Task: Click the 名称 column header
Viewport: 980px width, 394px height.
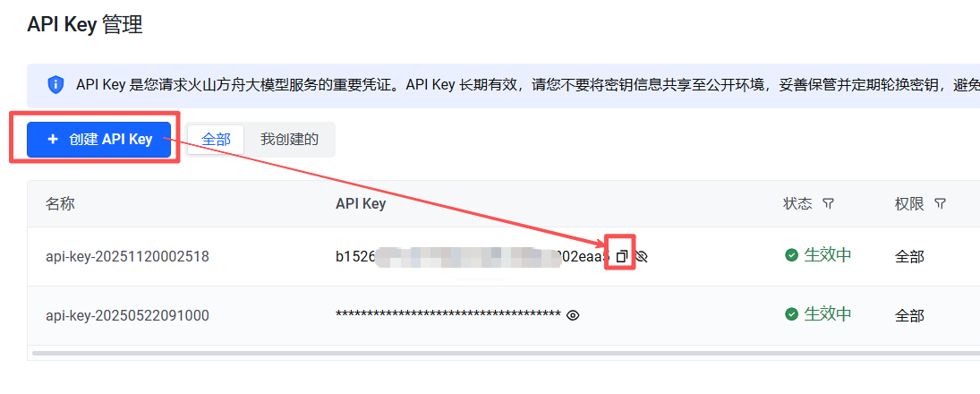Action: pyautogui.click(x=61, y=204)
